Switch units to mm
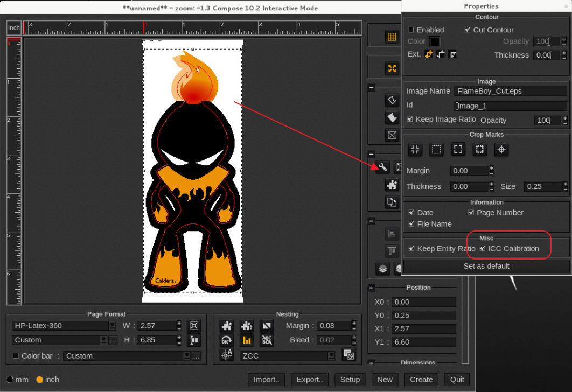The height and width of the screenshot is (392, 572). [10, 380]
